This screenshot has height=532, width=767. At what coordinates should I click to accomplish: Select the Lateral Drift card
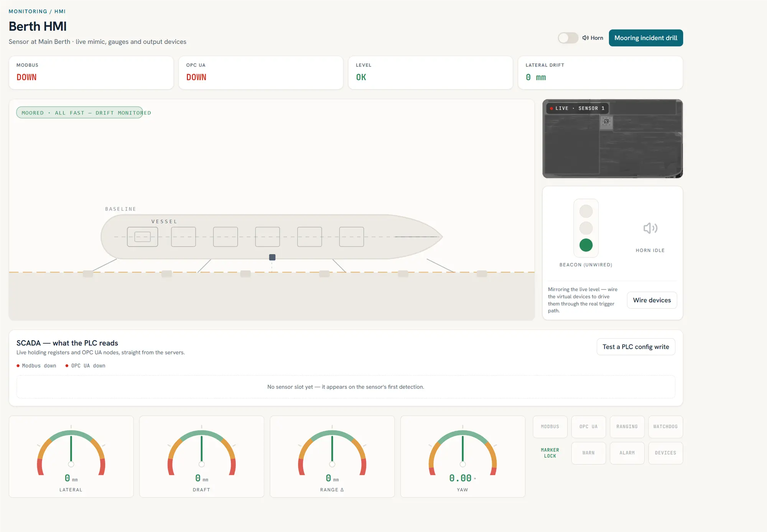click(600, 73)
